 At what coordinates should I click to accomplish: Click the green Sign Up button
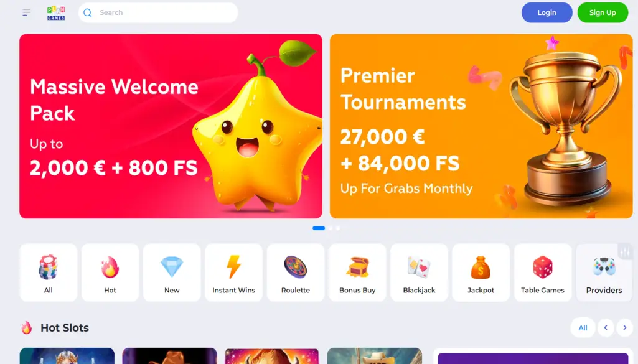[x=603, y=12]
